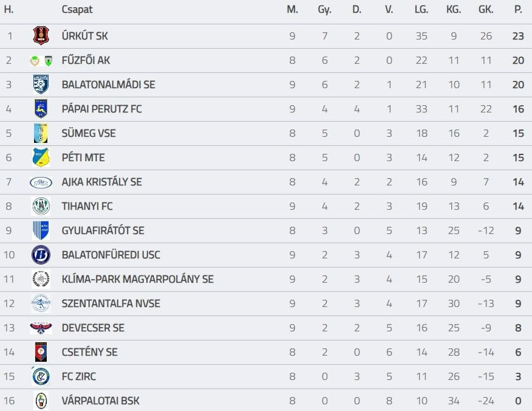The height and width of the screenshot is (411, 532).
Task: Click the FC Zirc round logo
Action: pos(41,376)
